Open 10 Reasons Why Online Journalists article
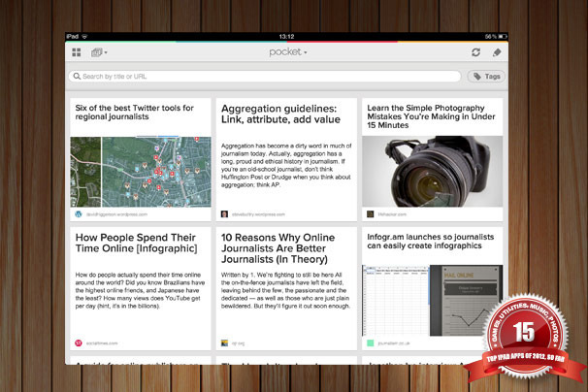Image resolution: width=588 pixels, height=392 pixels. [278, 248]
